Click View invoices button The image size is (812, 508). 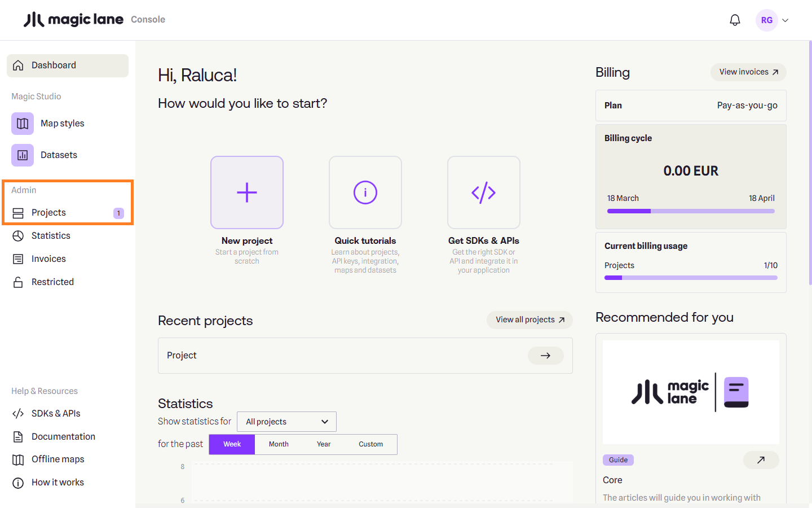(748, 72)
